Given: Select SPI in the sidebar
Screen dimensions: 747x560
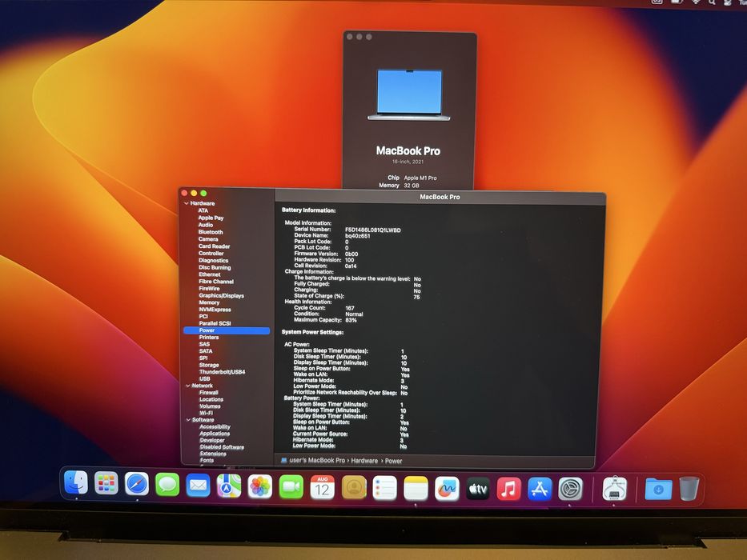Looking at the screenshot, I should point(203,358).
